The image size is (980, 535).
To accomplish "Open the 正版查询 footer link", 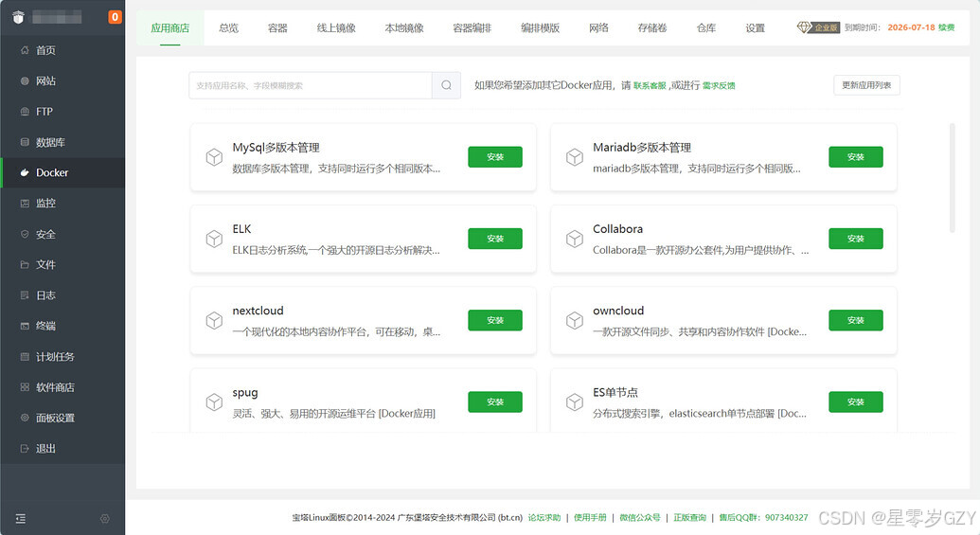I will pos(690,518).
